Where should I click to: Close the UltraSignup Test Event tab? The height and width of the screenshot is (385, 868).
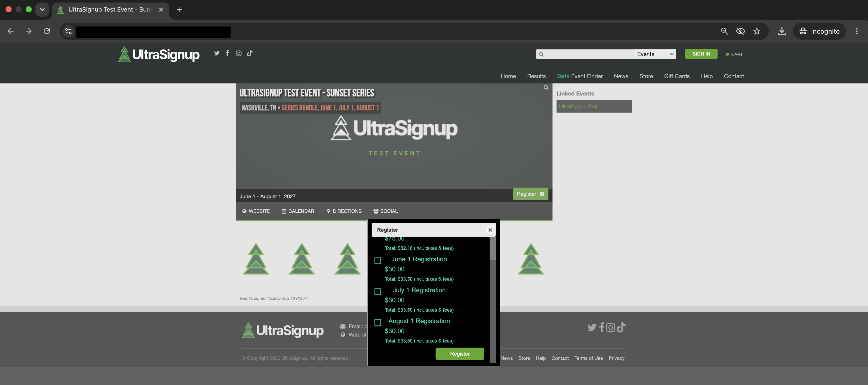(161, 9)
